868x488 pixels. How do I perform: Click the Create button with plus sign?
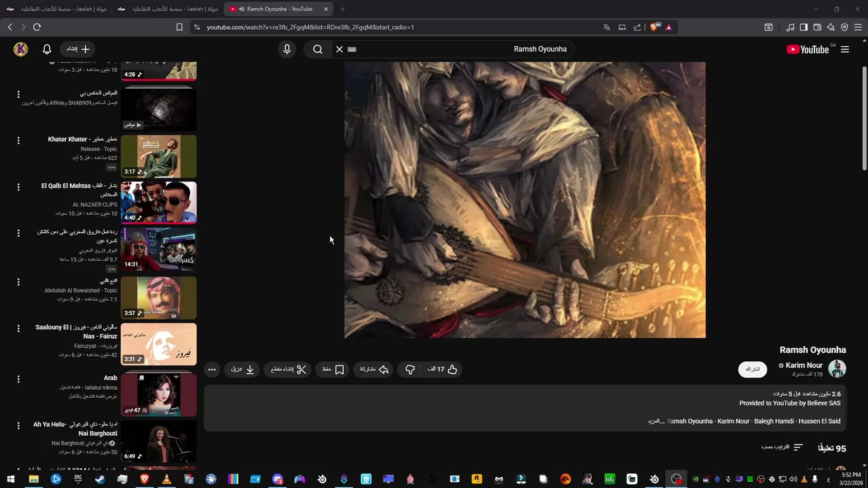pos(78,49)
